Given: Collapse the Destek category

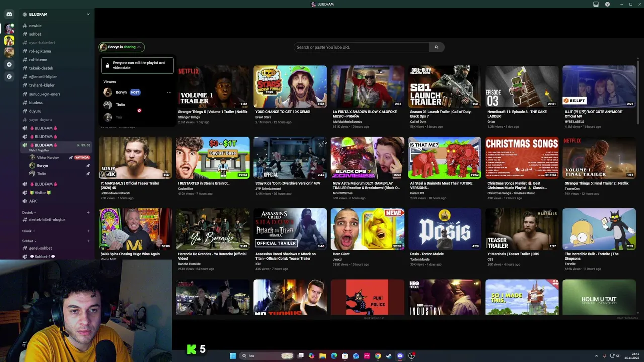Looking at the screenshot, I should pyautogui.click(x=29, y=213).
